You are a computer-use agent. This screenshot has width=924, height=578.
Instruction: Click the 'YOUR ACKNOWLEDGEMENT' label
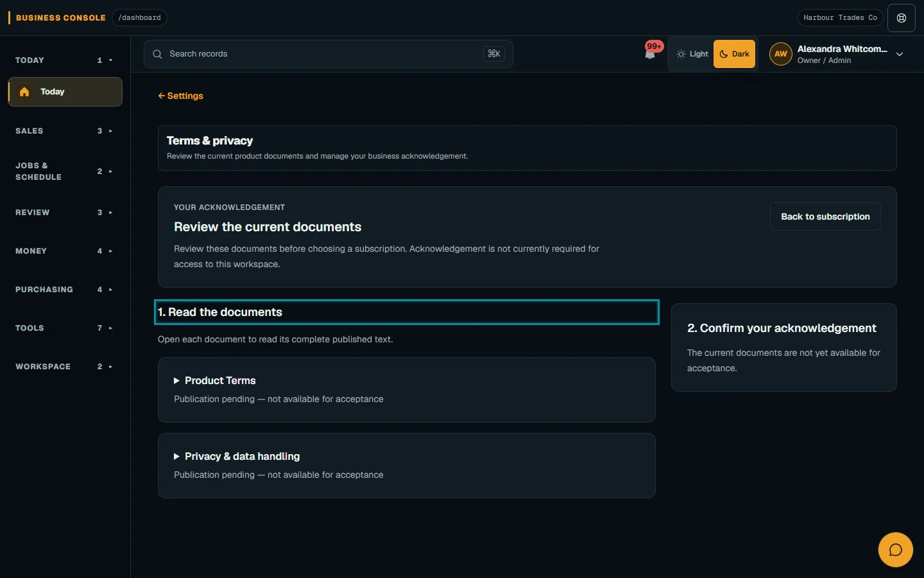tap(229, 207)
